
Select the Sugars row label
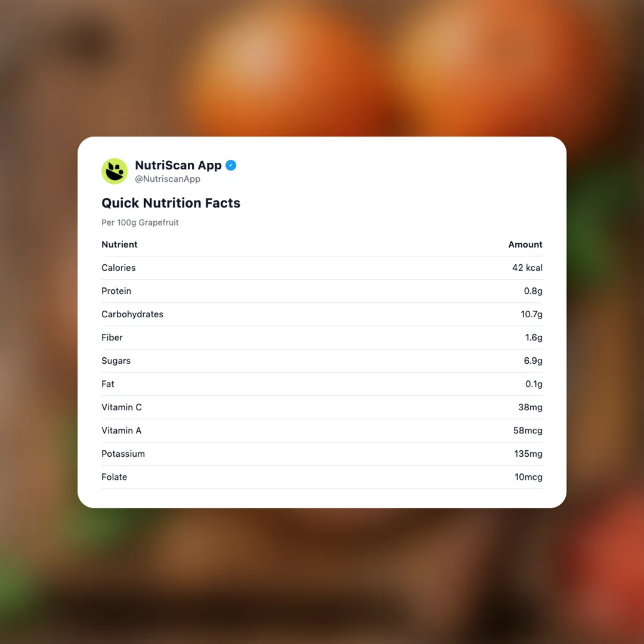[x=116, y=361]
